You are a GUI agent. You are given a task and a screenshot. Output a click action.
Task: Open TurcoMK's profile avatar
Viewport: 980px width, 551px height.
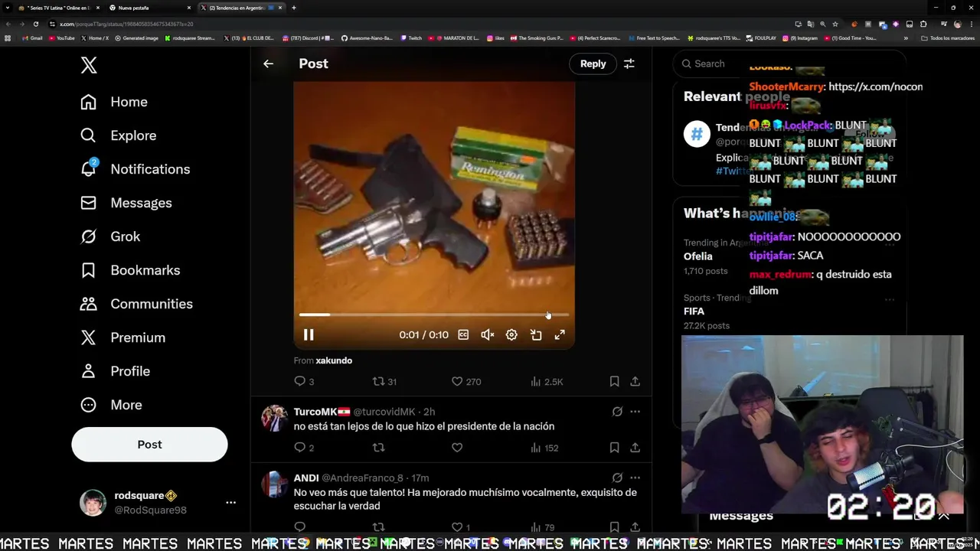(275, 419)
